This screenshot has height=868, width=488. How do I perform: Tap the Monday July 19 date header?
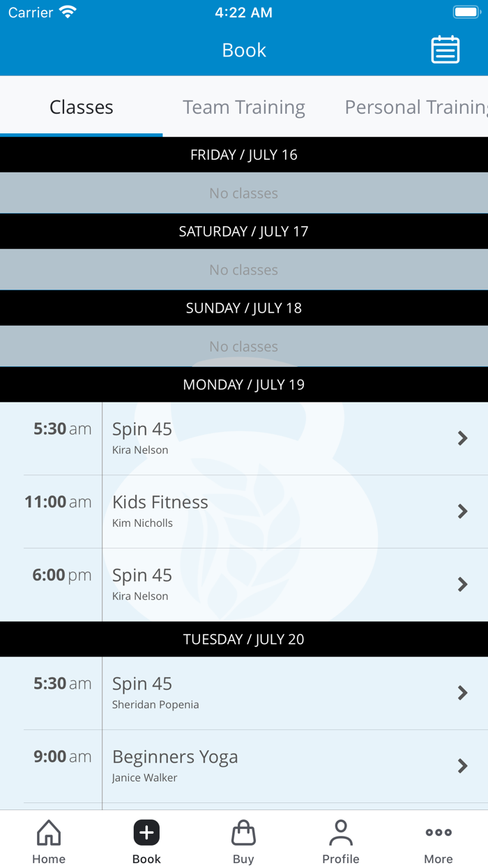point(243,384)
